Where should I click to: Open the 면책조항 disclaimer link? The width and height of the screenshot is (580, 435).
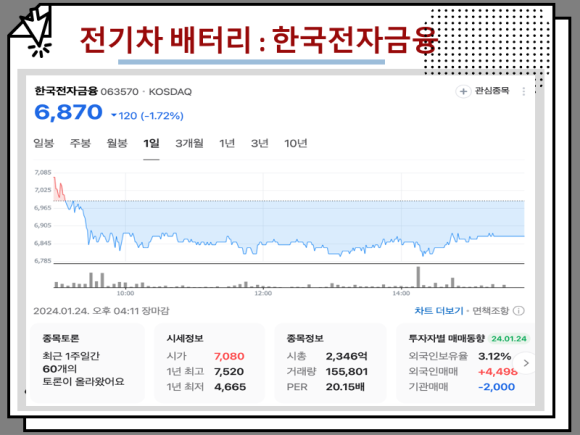click(490, 311)
